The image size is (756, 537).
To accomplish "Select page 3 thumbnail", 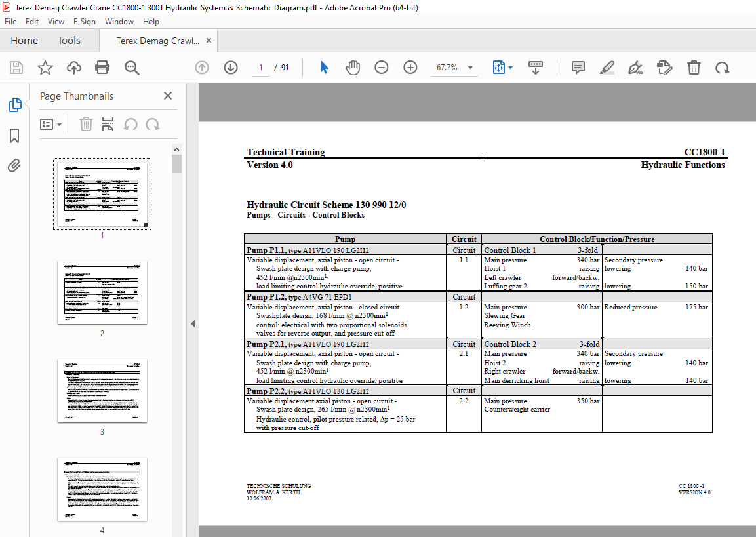I will [x=102, y=391].
